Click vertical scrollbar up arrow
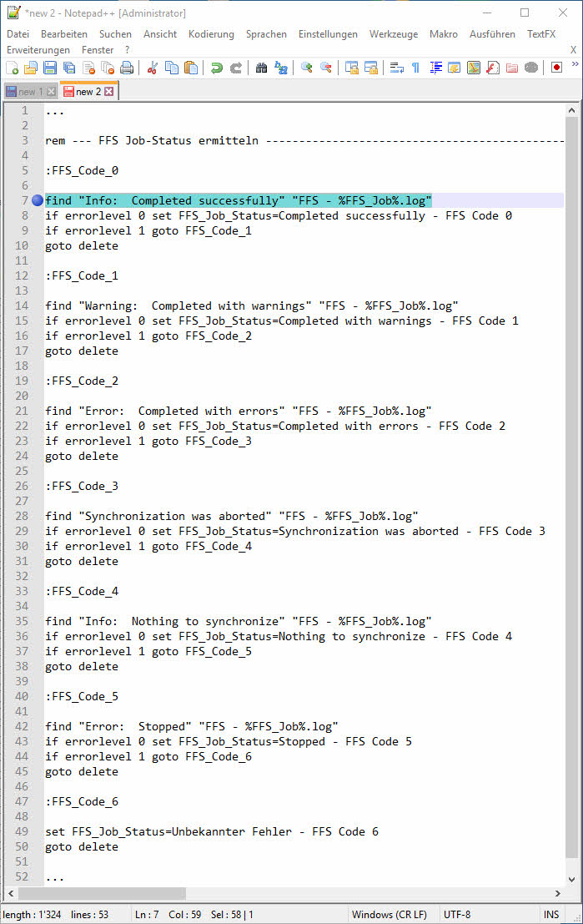 [571, 110]
